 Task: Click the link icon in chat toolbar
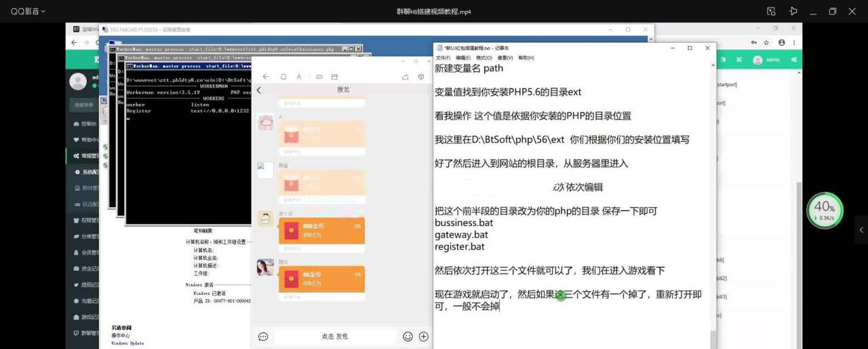click(319, 77)
